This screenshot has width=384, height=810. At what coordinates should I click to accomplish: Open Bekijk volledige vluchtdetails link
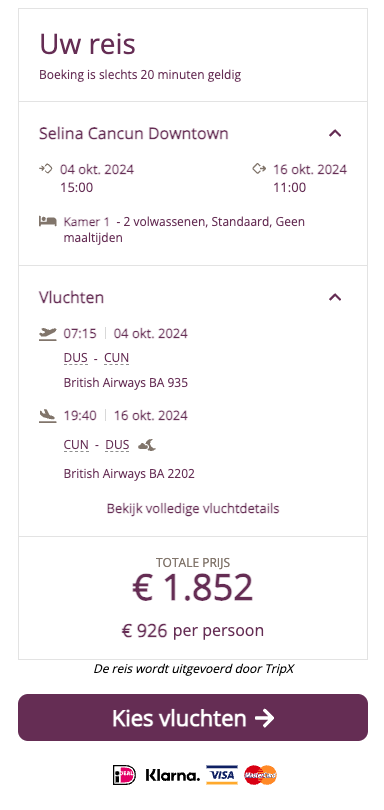point(193,508)
